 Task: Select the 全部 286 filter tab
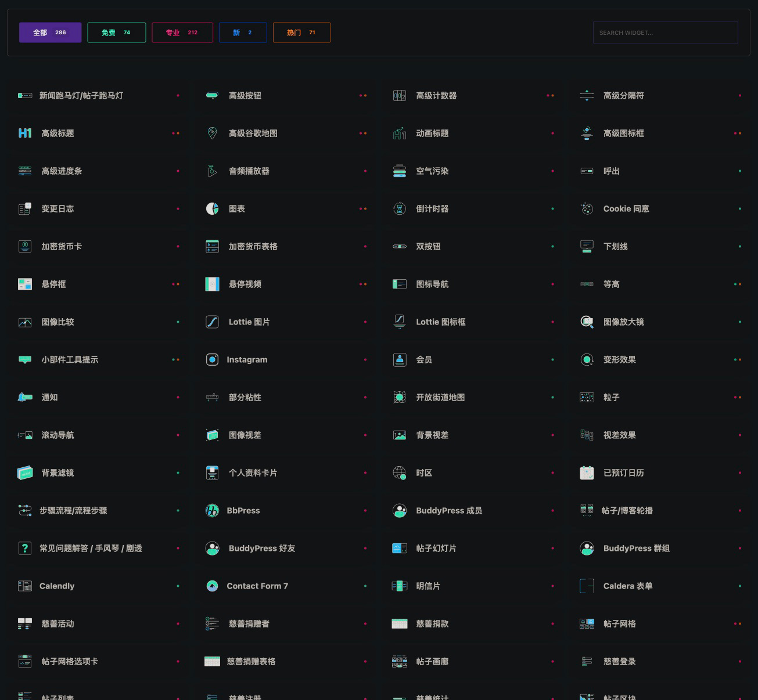(x=50, y=33)
